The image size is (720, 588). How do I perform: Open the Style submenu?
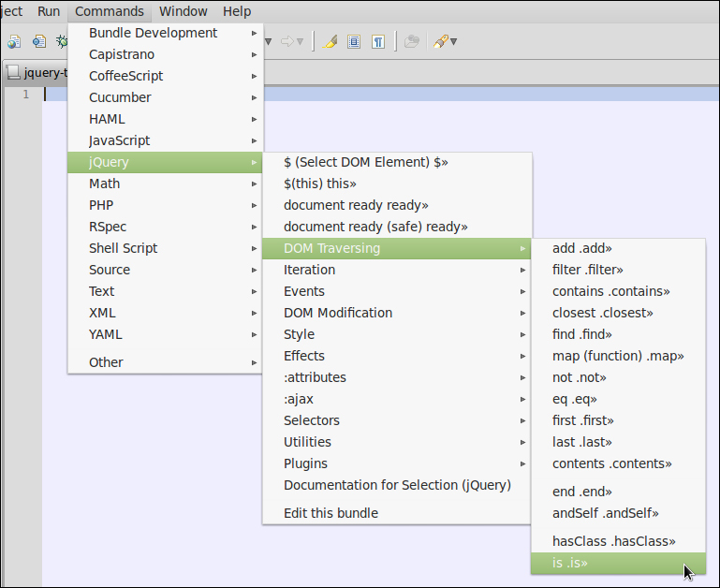click(397, 335)
